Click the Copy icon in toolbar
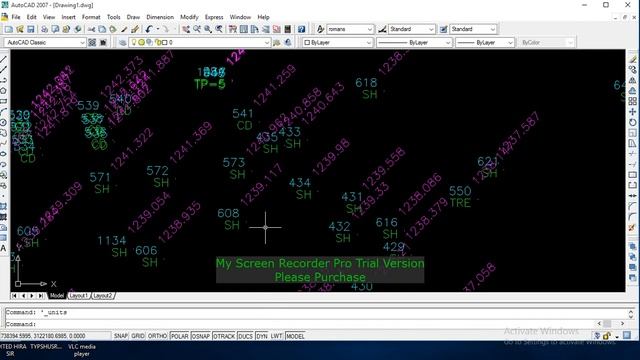This screenshot has height=360, width=640. (102, 29)
